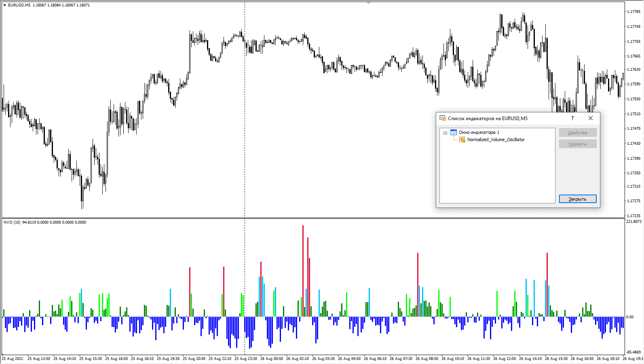Click the divider between chart and NVO window
The image size is (644, 364).
[x=313, y=218]
